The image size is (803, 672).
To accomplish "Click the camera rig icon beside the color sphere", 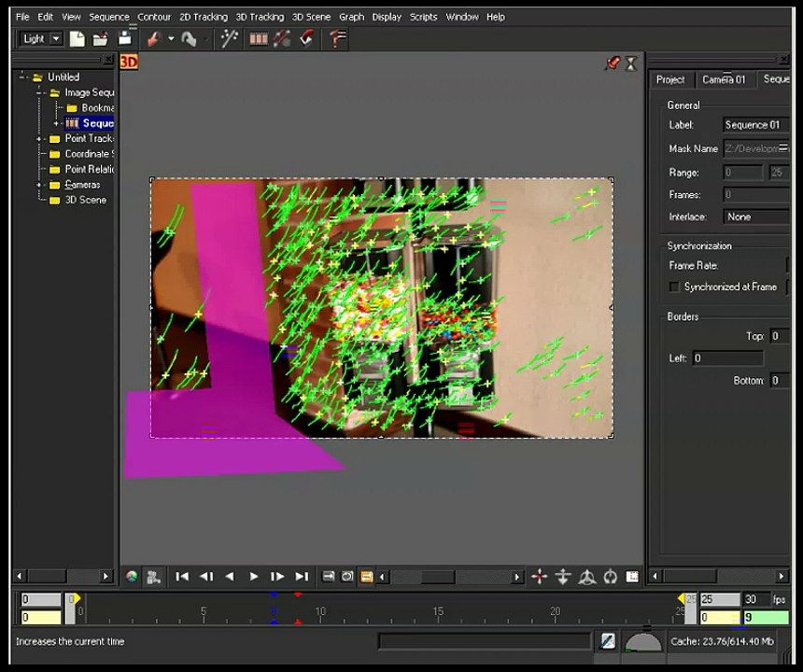I will [154, 577].
